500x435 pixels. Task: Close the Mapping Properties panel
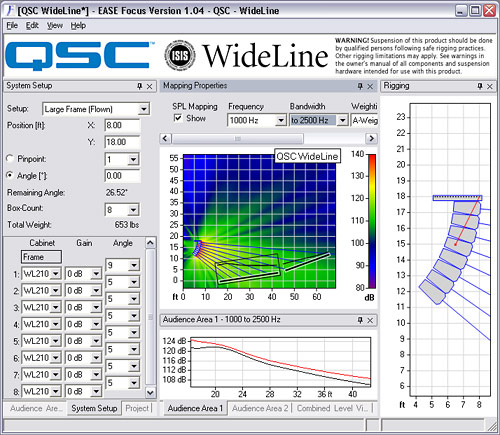click(370, 87)
